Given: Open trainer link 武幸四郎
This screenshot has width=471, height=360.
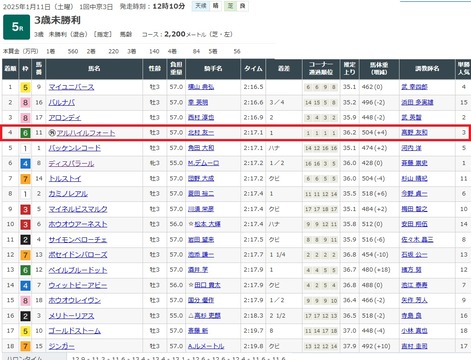Looking at the screenshot, I should coord(414,87).
